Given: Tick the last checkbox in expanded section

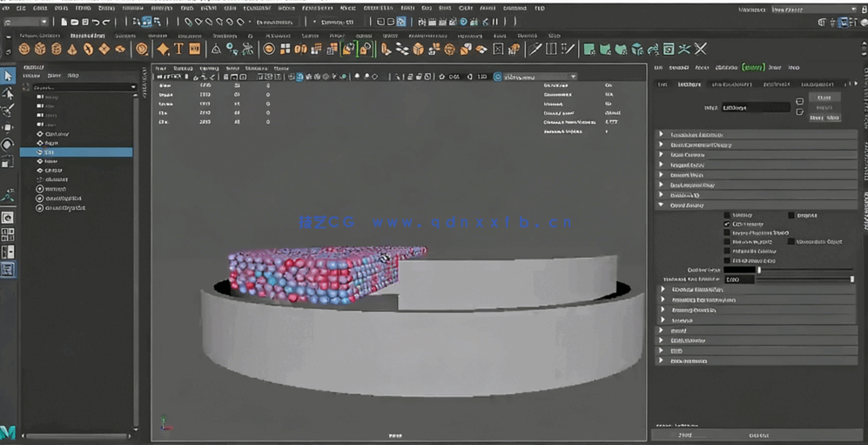Looking at the screenshot, I should [x=728, y=260].
